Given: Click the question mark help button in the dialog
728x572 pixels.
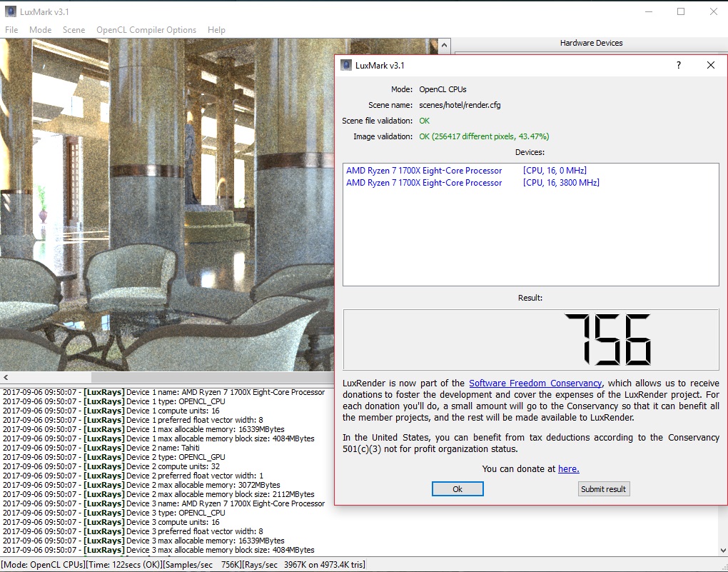Looking at the screenshot, I should [x=679, y=65].
